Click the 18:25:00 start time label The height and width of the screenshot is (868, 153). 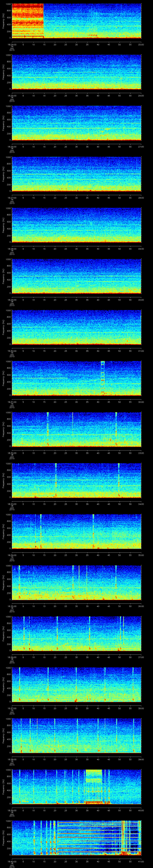pos(12,96)
